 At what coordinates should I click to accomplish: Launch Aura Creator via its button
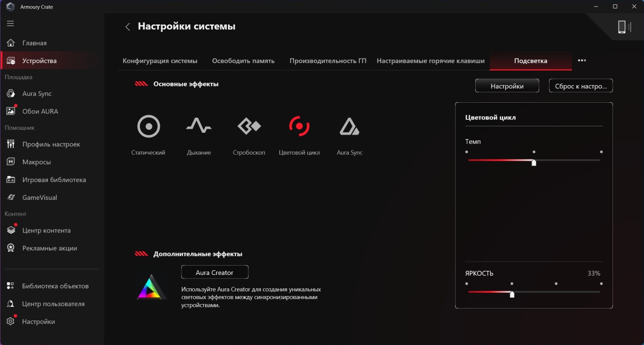tap(215, 272)
